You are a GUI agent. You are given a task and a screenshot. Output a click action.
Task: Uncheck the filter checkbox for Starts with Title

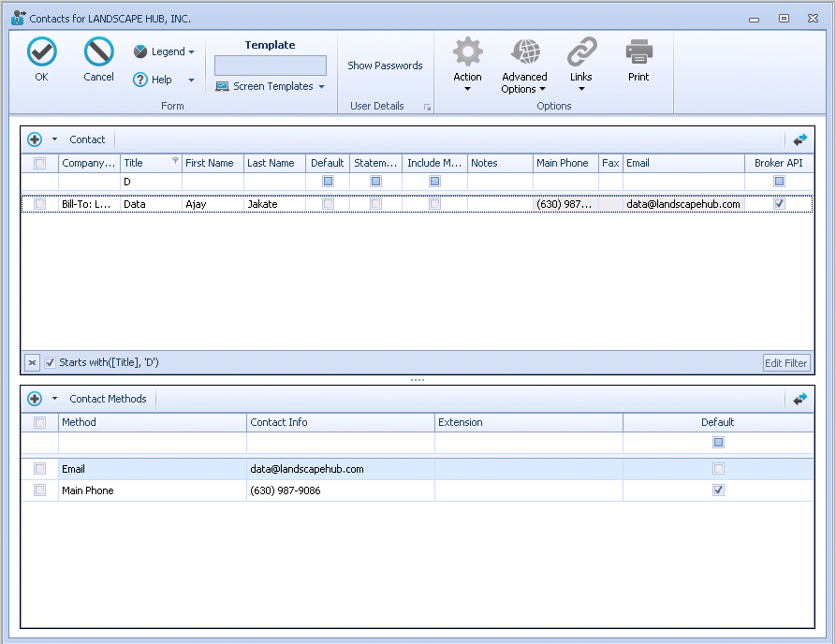point(49,361)
